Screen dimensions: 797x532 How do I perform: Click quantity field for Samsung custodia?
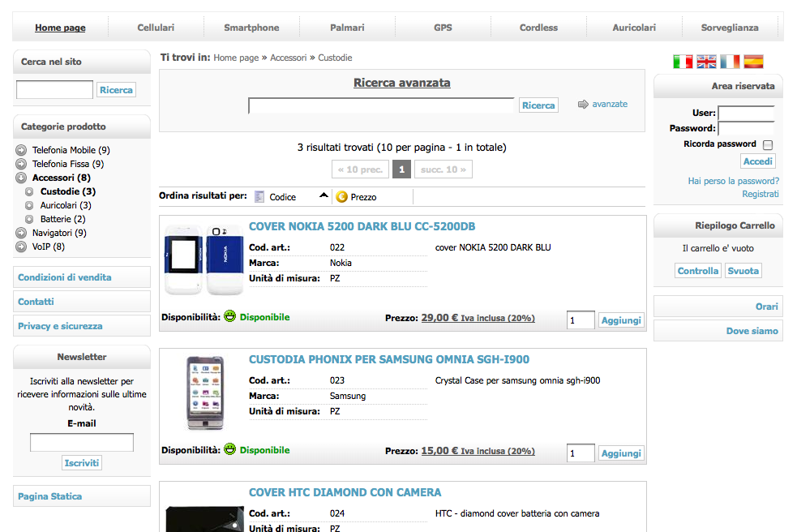point(581,453)
